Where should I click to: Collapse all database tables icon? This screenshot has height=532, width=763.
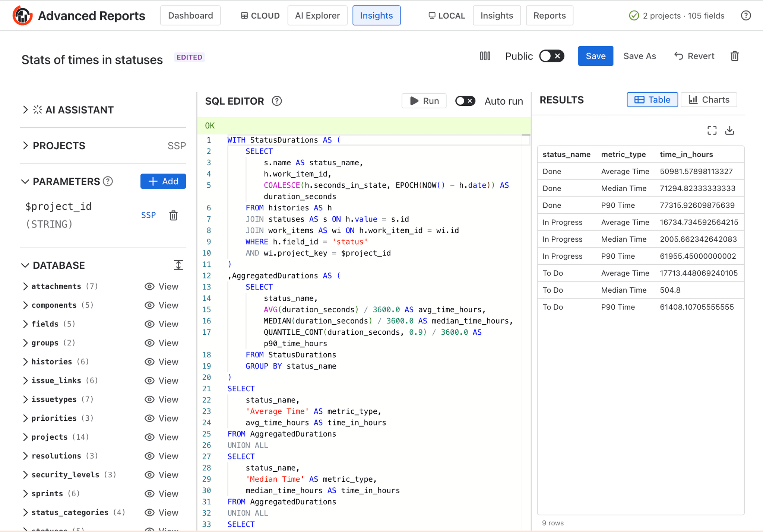click(178, 265)
